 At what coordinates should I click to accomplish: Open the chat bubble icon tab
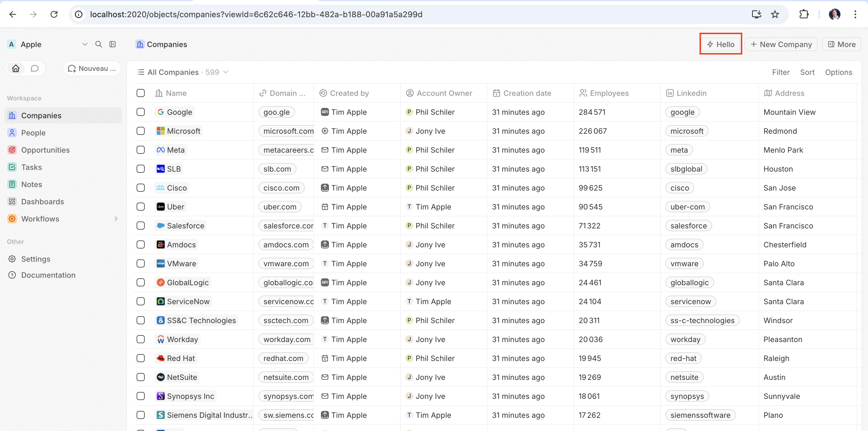(34, 68)
